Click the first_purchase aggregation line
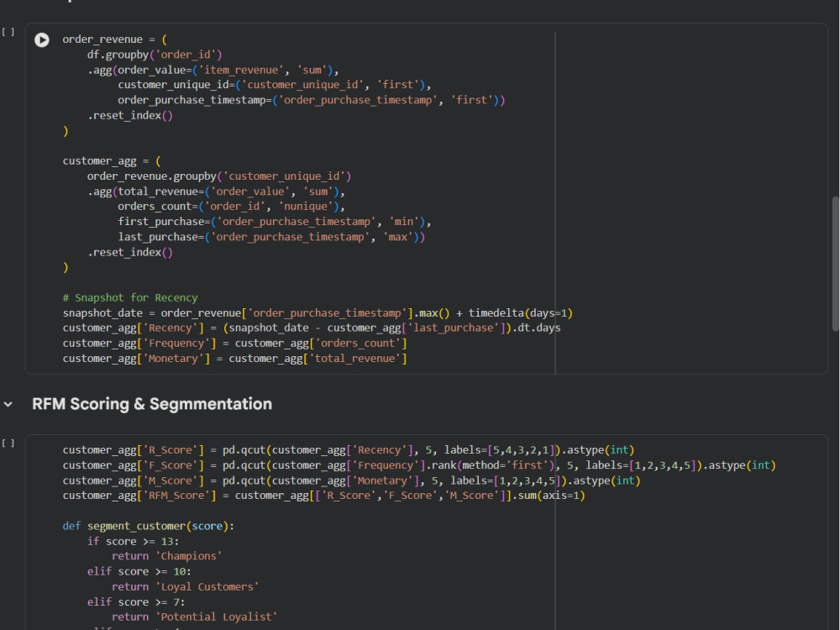The width and height of the screenshot is (840, 630). click(275, 222)
